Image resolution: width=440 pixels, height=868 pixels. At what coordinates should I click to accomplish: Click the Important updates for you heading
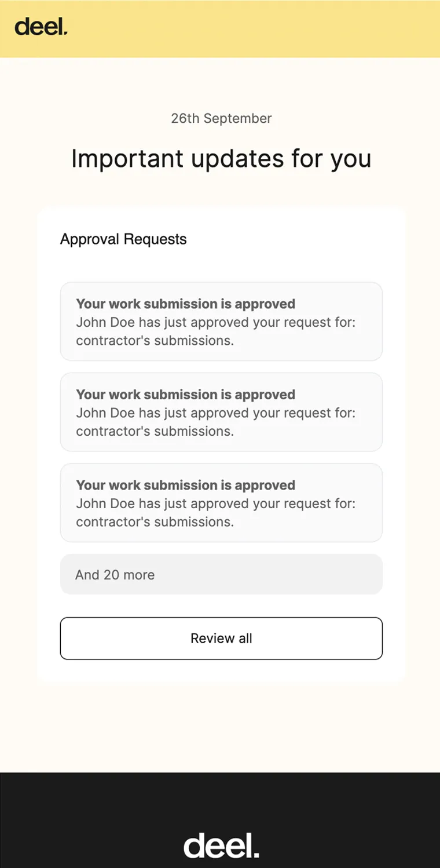[221, 158]
